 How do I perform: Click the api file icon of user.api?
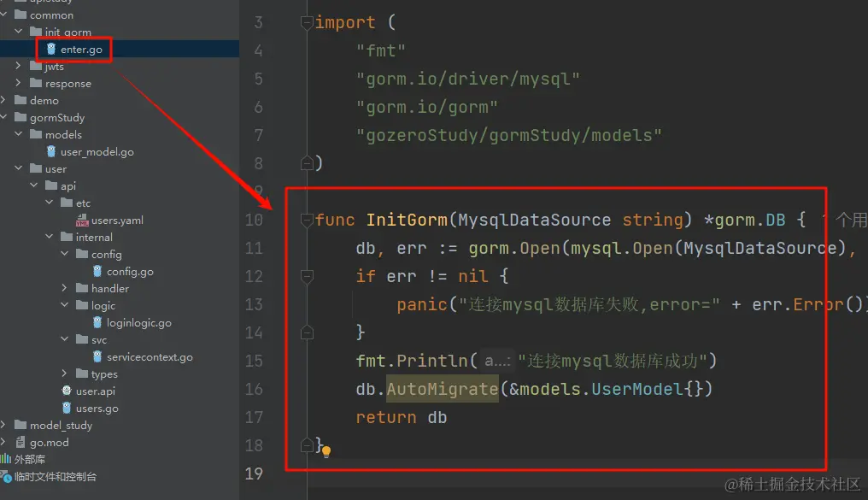coord(67,391)
